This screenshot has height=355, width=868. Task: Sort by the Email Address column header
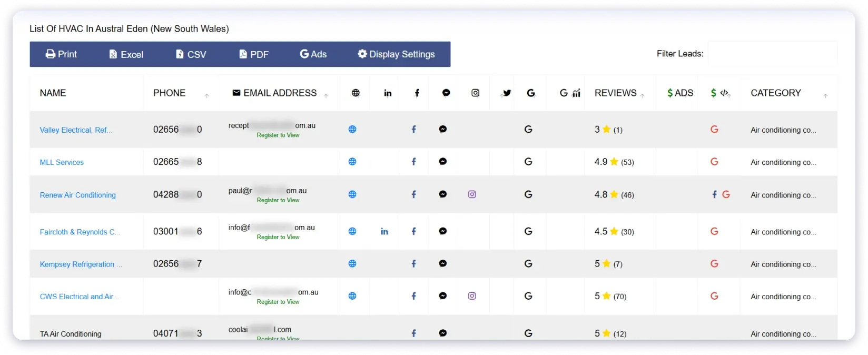(280, 93)
